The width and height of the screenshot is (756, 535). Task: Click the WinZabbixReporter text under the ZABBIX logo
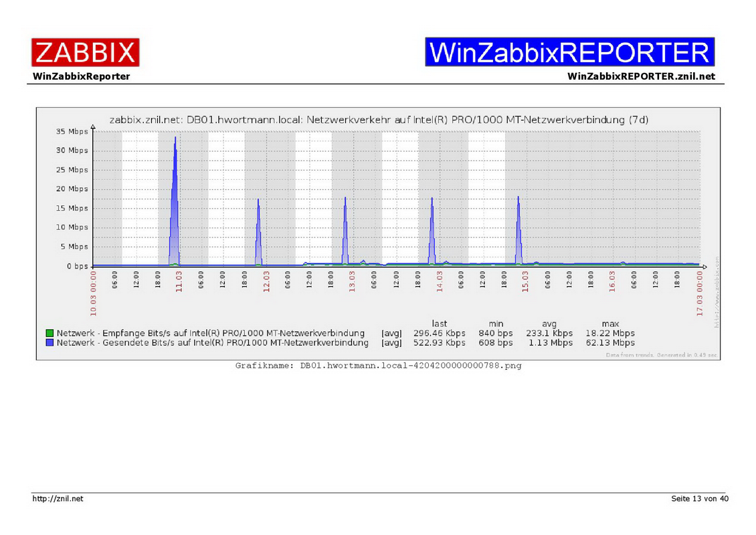(x=81, y=76)
